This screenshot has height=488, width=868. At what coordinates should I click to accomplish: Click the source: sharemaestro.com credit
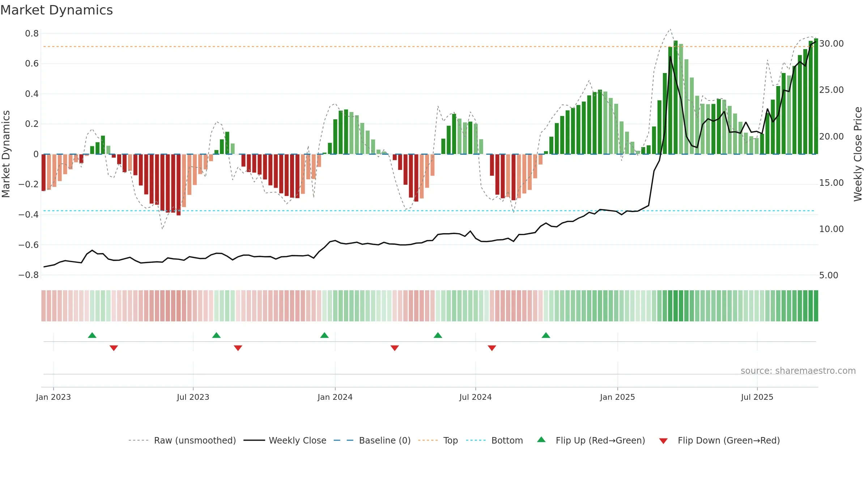pos(798,371)
